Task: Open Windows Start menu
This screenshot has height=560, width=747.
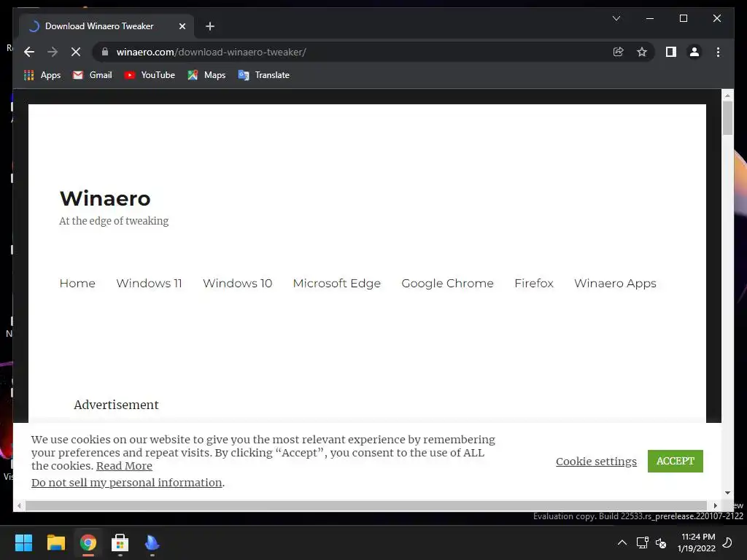Action: click(24, 542)
